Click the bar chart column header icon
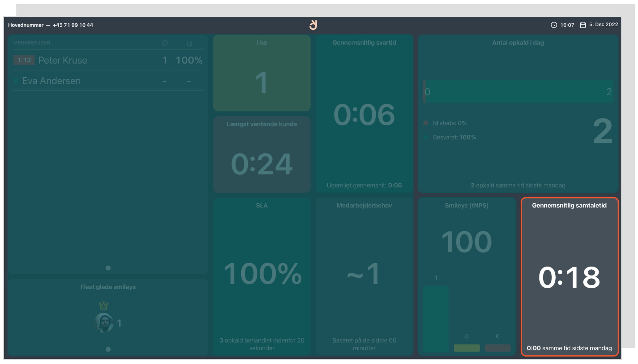 point(190,43)
